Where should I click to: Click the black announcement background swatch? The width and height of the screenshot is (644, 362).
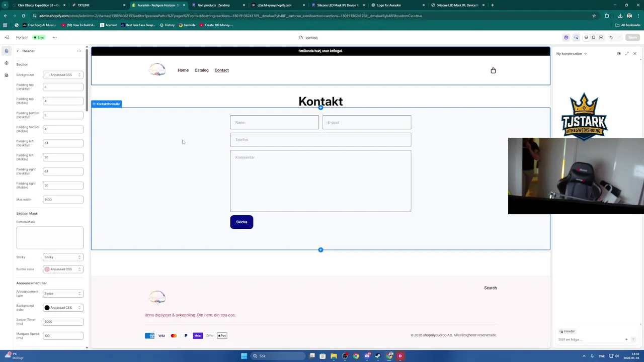(x=47, y=308)
